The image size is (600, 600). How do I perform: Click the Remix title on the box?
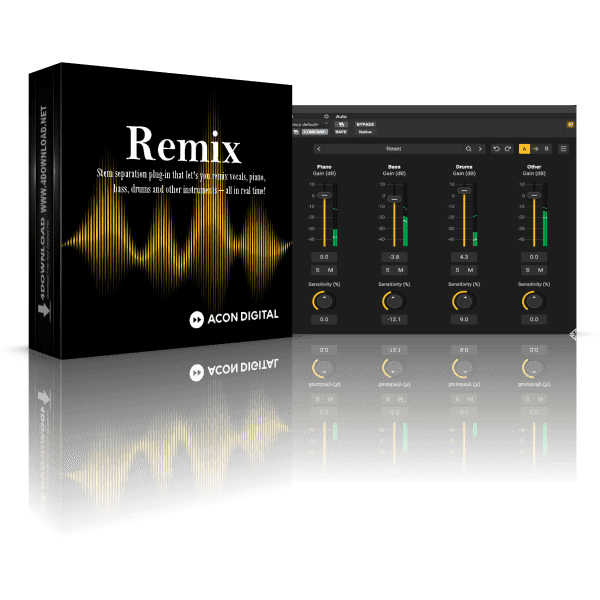tap(184, 145)
